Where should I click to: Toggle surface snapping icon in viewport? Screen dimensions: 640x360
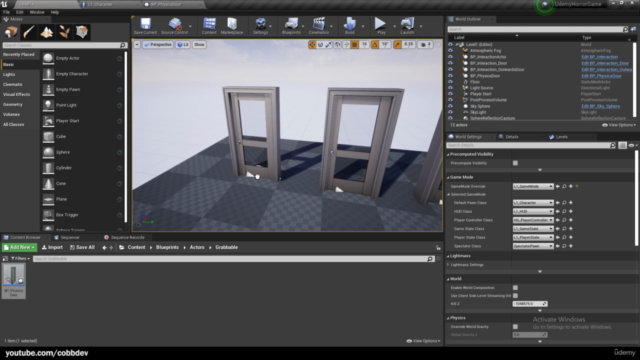[346, 44]
